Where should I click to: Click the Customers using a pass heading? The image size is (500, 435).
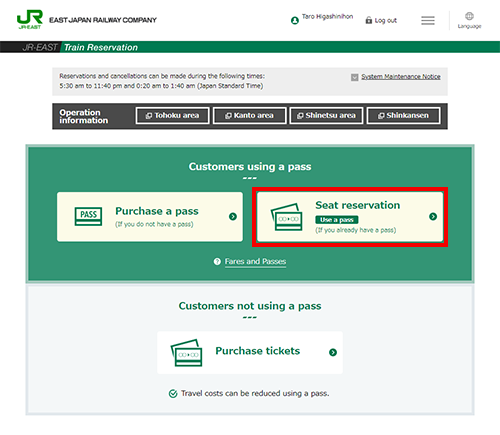tap(250, 166)
